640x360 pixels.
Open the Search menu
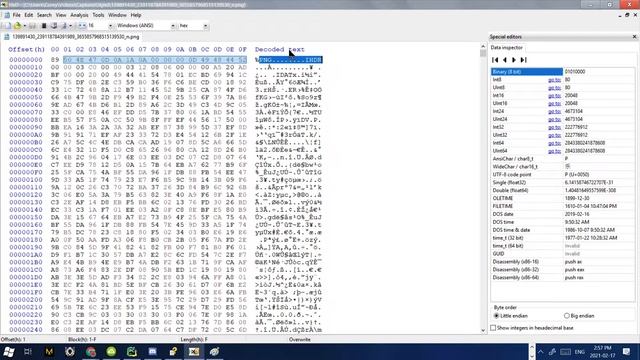44,15
